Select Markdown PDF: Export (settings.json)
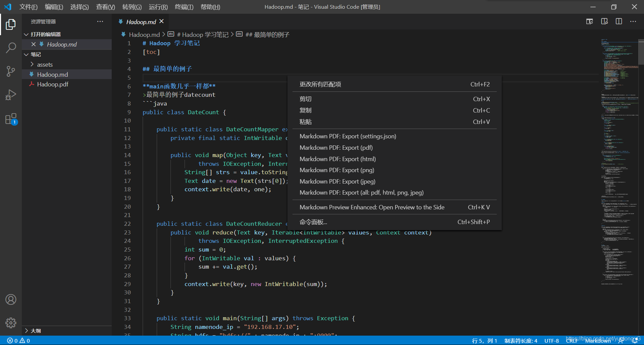The image size is (644, 345). [x=394, y=136]
